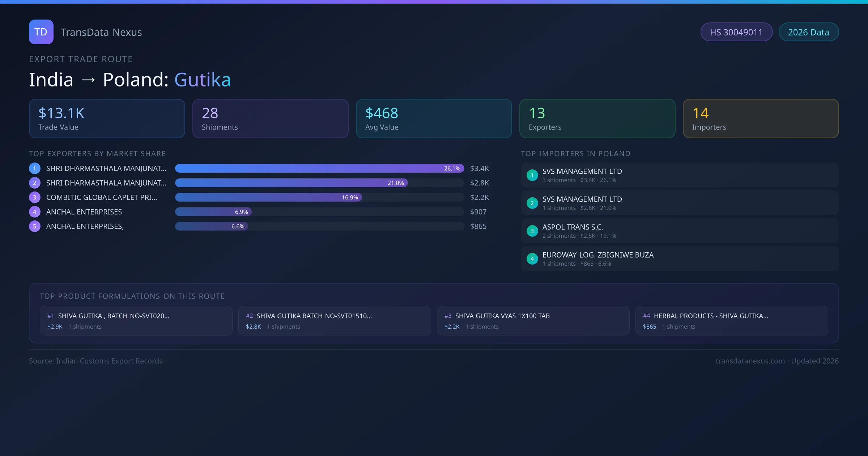This screenshot has width=868, height=456.
Task: Click the HS 30049011 pill
Action: point(736,32)
